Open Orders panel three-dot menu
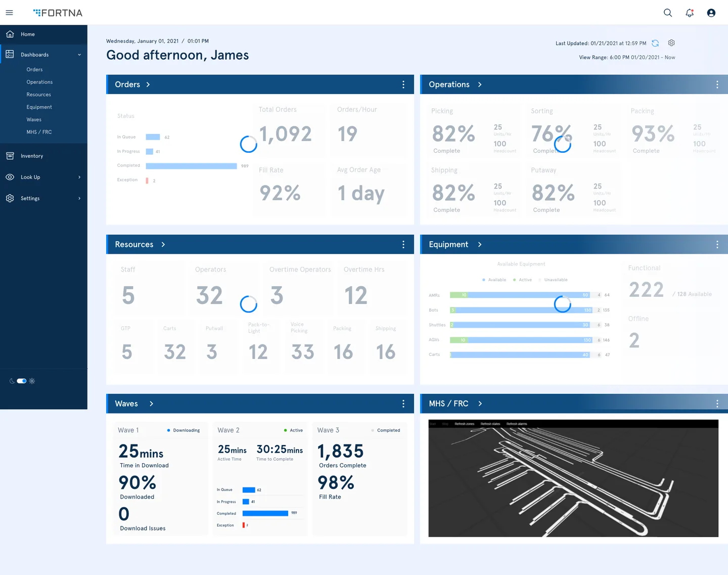Viewport: 728px width, 575px height. pos(403,84)
